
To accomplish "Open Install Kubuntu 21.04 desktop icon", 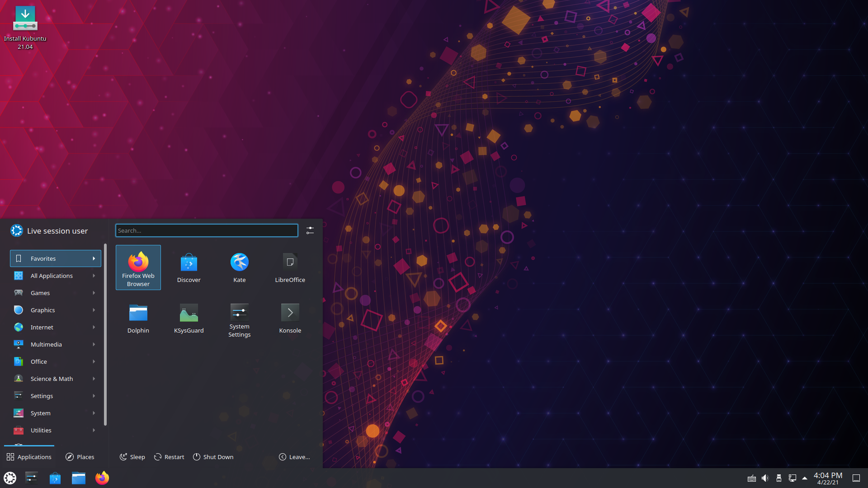I will pyautogui.click(x=25, y=27).
